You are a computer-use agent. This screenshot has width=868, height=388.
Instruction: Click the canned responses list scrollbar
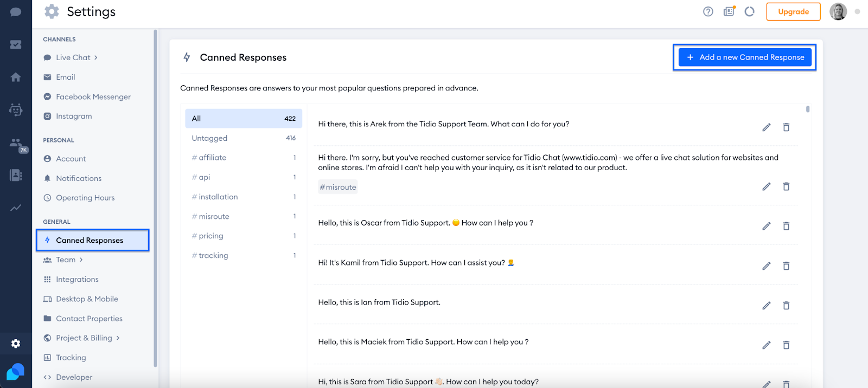pyautogui.click(x=808, y=109)
